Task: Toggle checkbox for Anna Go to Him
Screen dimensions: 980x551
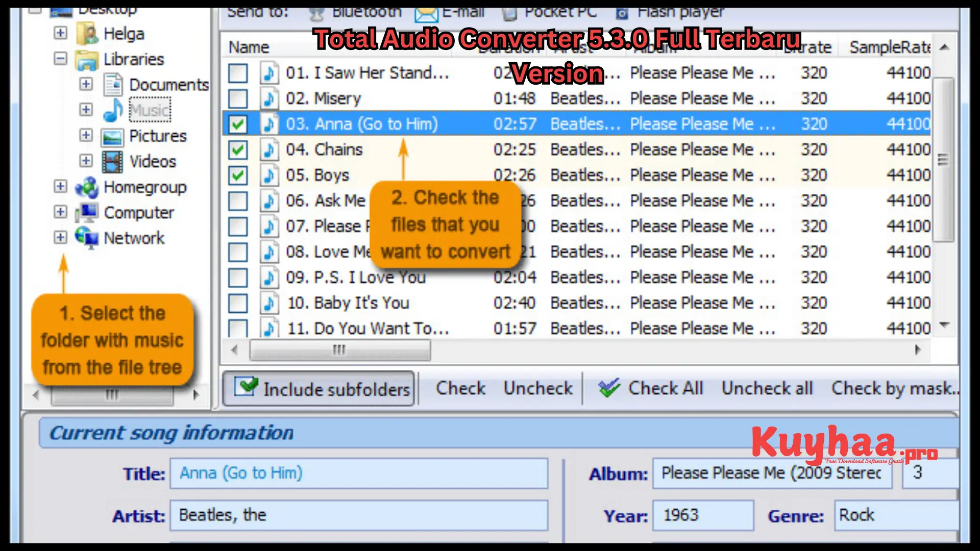Action: click(238, 124)
